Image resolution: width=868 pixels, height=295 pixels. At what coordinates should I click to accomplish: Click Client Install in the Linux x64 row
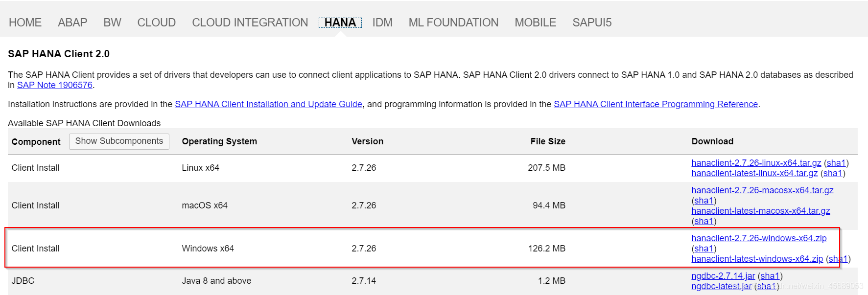click(35, 168)
